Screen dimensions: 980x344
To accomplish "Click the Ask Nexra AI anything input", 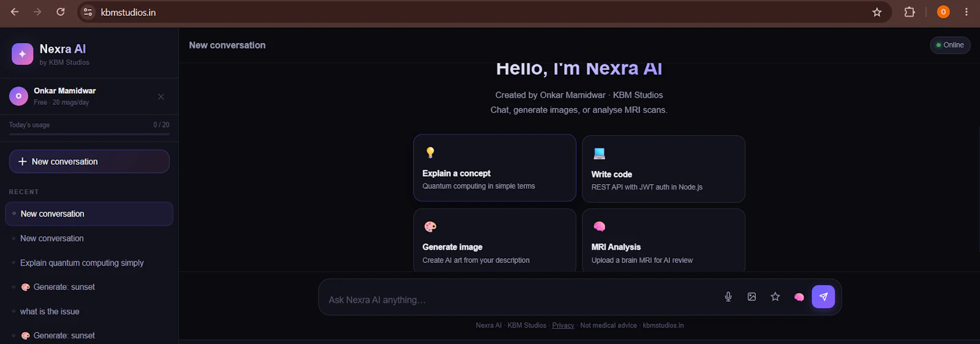I will pyautogui.click(x=521, y=300).
